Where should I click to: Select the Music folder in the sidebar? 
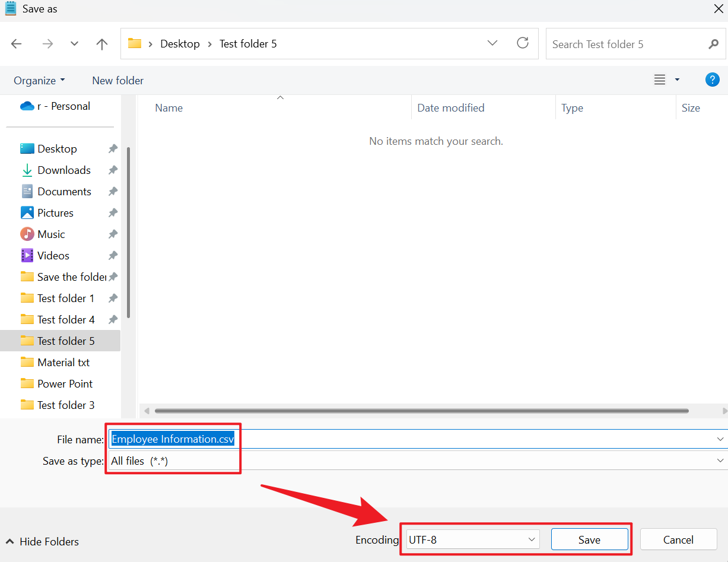pyautogui.click(x=51, y=234)
